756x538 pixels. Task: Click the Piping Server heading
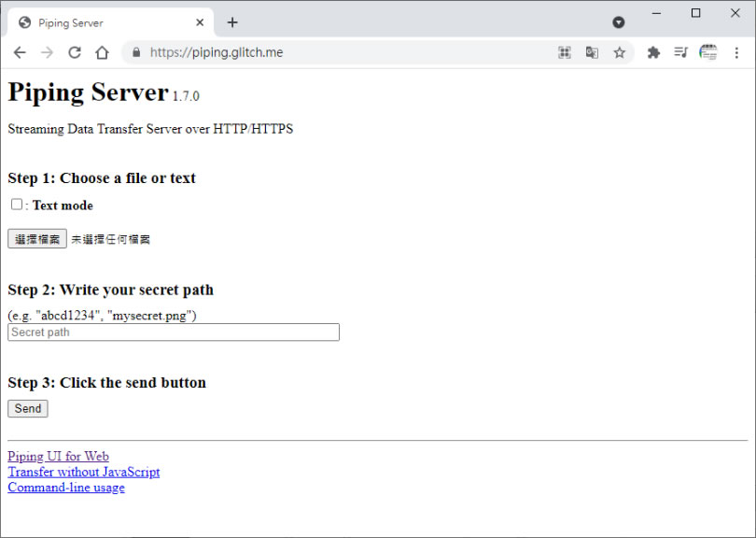click(89, 92)
